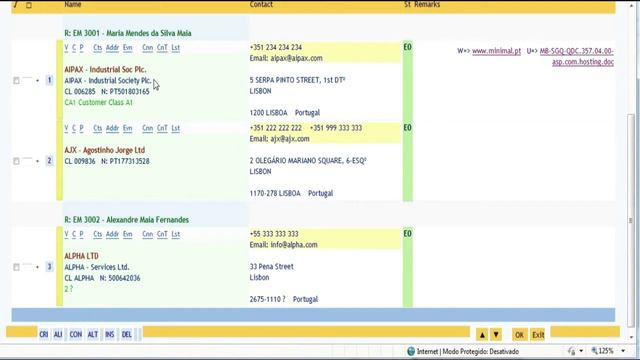Image resolution: width=640 pixels, height=360 pixels.
Task: Open Cnn link for AIPAX
Action: (147, 48)
